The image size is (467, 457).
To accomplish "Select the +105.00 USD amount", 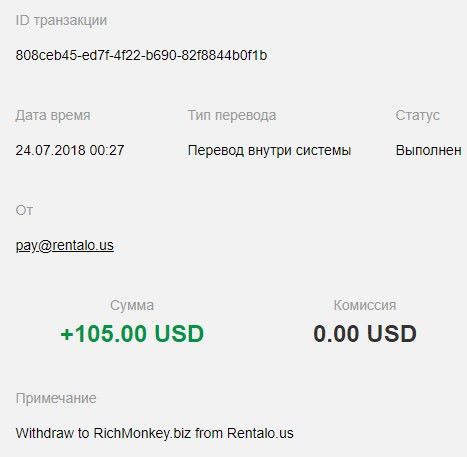I will (x=132, y=334).
